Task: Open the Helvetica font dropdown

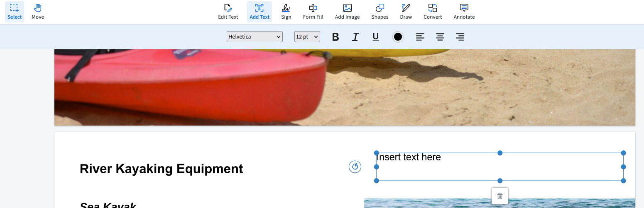Action: (255, 37)
